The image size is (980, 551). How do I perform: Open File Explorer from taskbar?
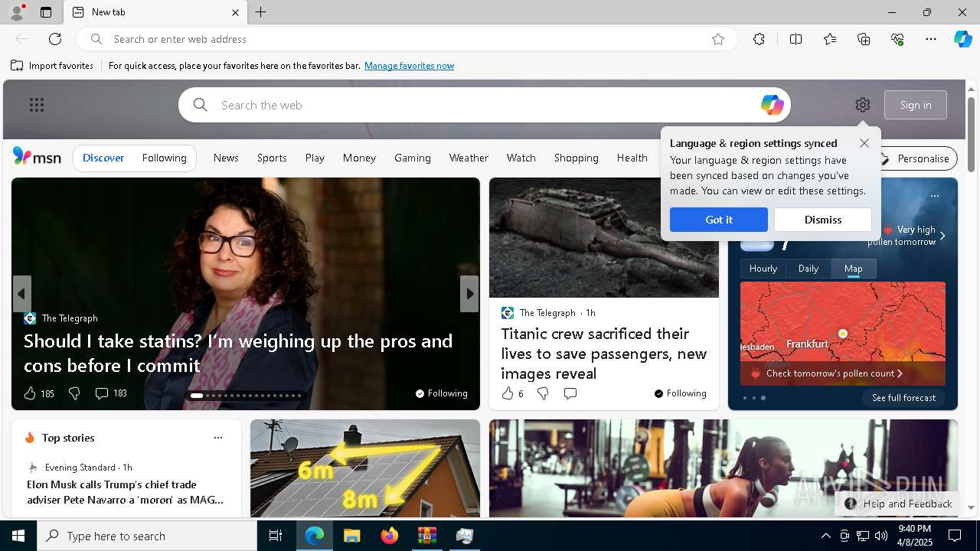(x=352, y=536)
